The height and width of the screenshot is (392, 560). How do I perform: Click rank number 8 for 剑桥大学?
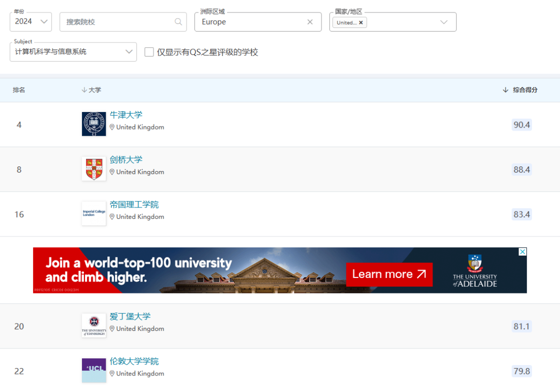click(x=19, y=170)
